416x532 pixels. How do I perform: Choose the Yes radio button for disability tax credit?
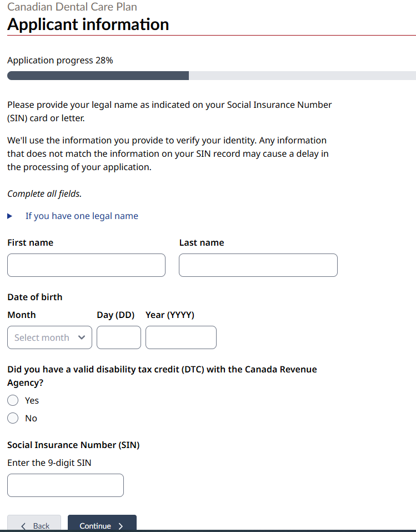point(13,400)
